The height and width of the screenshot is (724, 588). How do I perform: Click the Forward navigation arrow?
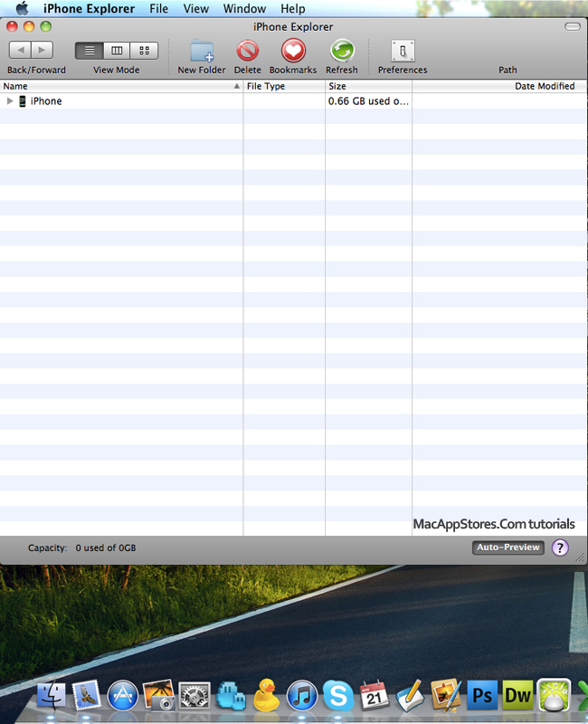[x=42, y=50]
